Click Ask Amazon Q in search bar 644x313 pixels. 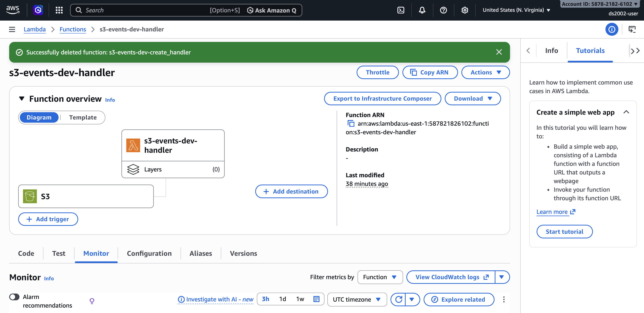click(271, 10)
